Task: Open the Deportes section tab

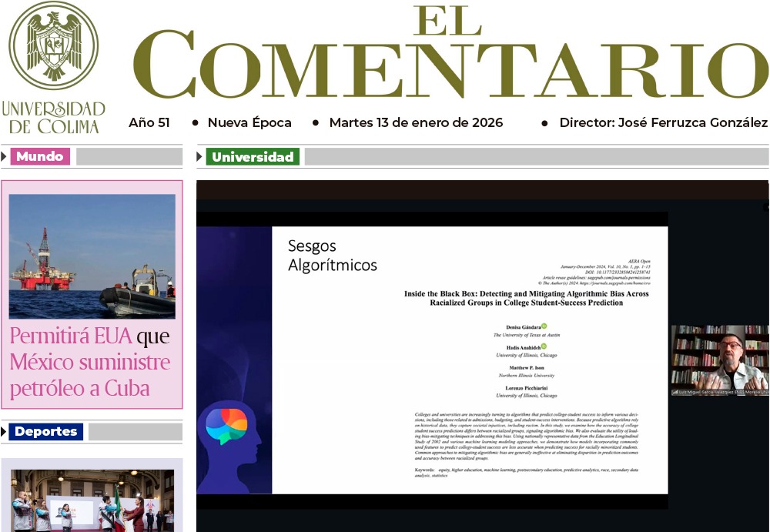Action: point(45,431)
